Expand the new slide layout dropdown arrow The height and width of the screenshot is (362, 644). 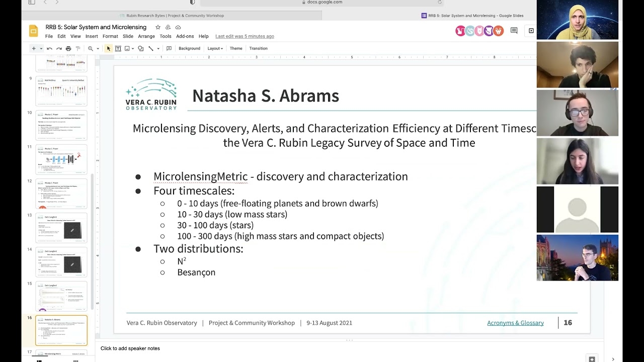click(x=41, y=49)
